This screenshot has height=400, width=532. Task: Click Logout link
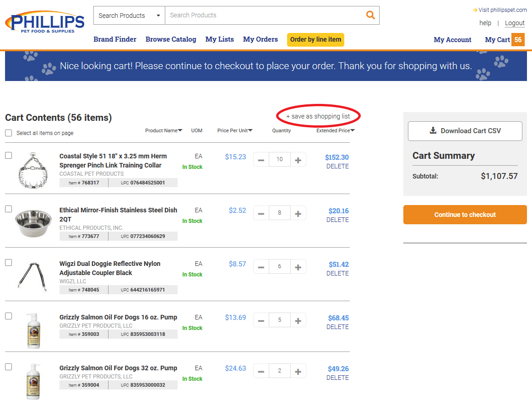515,23
